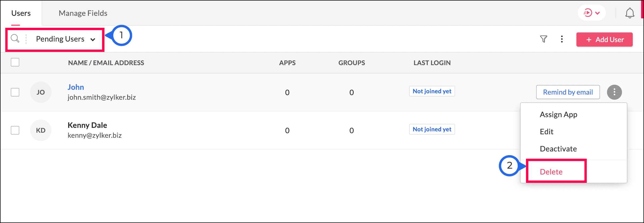
Task: Open the Users tab
Action: [x=21, y=13]
